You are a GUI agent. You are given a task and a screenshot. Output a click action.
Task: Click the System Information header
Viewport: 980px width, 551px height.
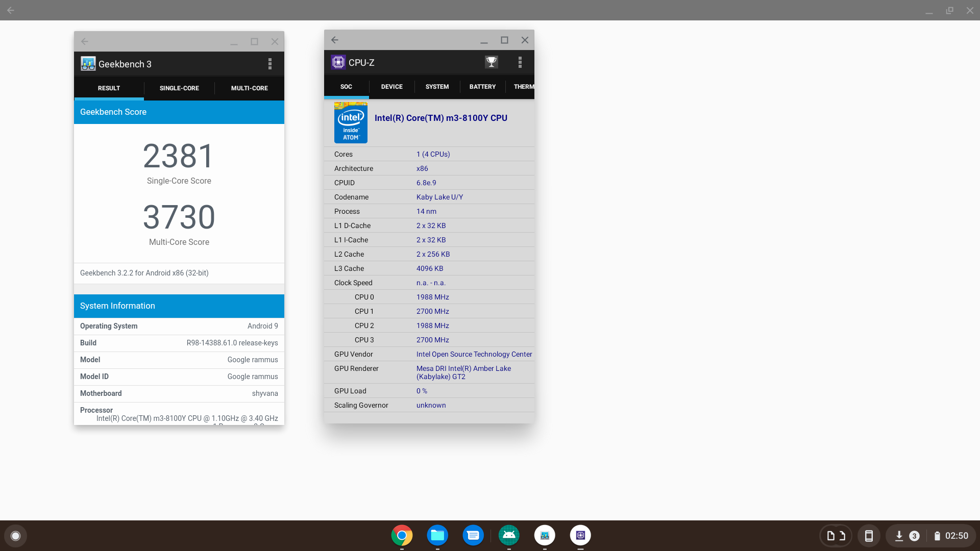[179, 306]
